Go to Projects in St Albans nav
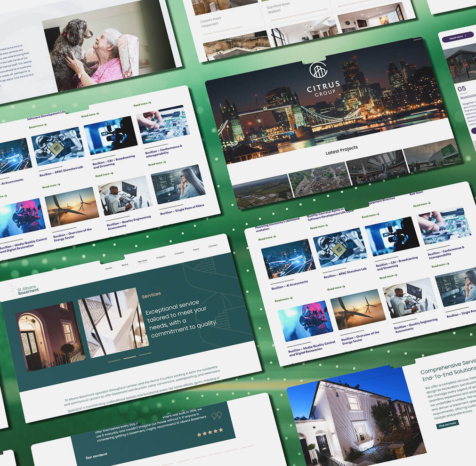 [x=161, y=257]
